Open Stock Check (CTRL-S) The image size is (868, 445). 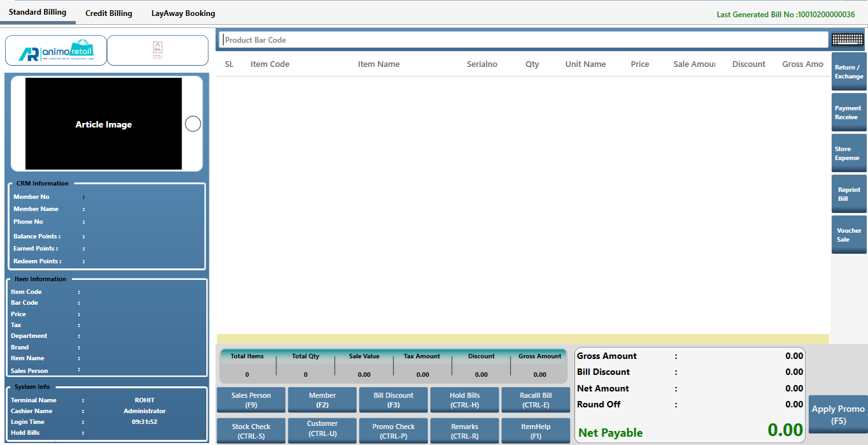(x=251, y=431)
